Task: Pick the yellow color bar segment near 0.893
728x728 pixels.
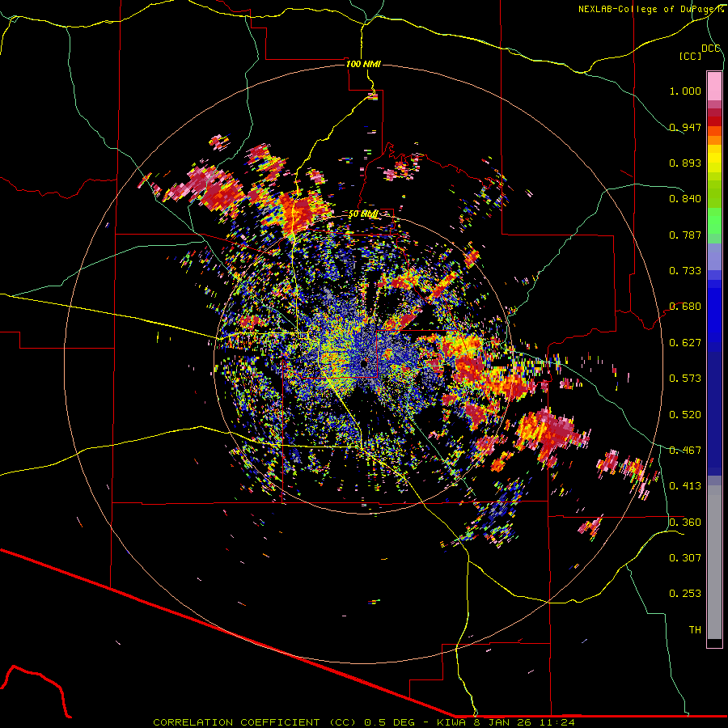Action: click(714, 159)
